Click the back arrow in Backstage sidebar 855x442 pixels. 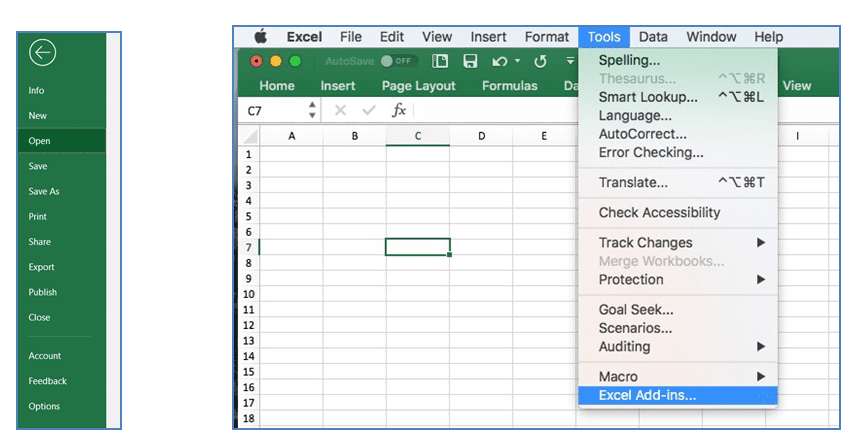click(x=43, y=53)
